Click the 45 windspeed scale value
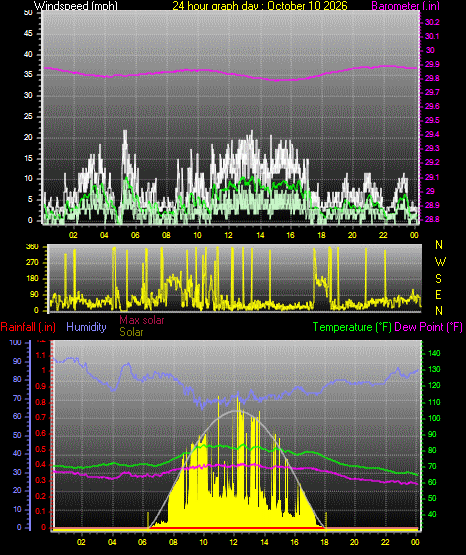The height and width of the screenshot is (555, 466). coord(28,34)
